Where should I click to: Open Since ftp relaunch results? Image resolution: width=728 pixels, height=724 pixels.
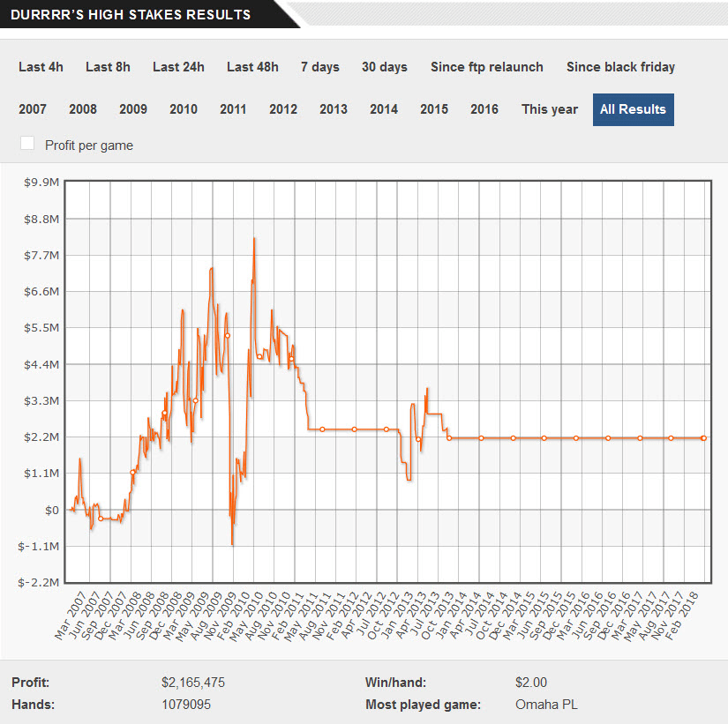click(486, 67)
